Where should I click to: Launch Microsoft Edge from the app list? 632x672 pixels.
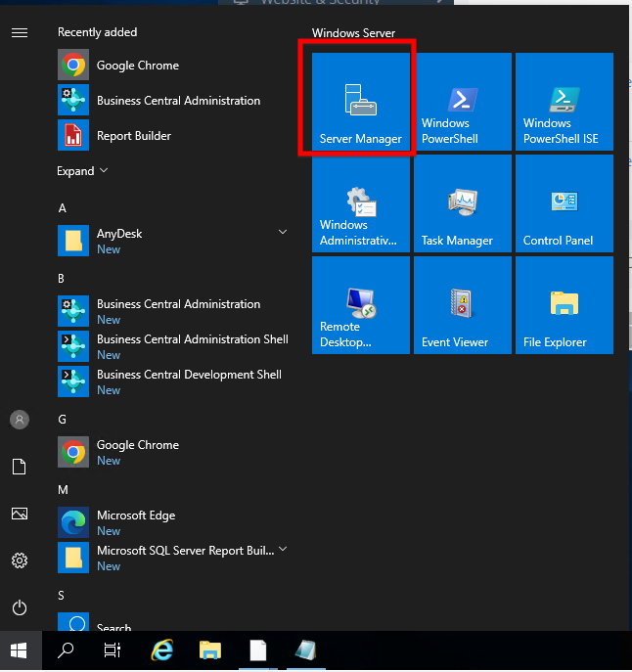coord(173,522)
